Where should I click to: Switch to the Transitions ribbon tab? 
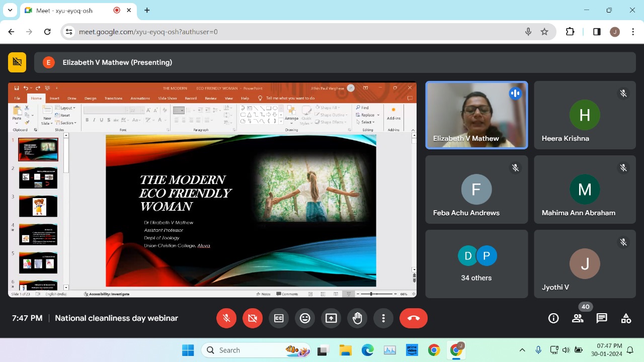(x=113, y=99)
